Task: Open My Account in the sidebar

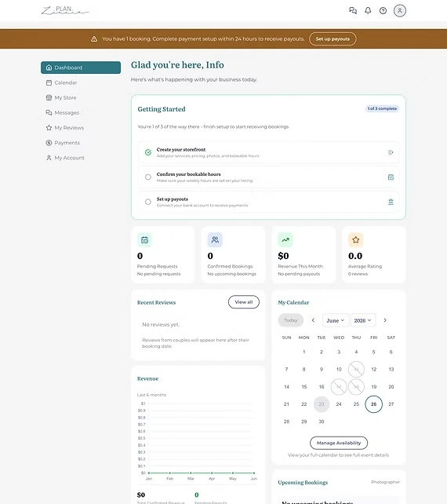Action: click(81, 158)
